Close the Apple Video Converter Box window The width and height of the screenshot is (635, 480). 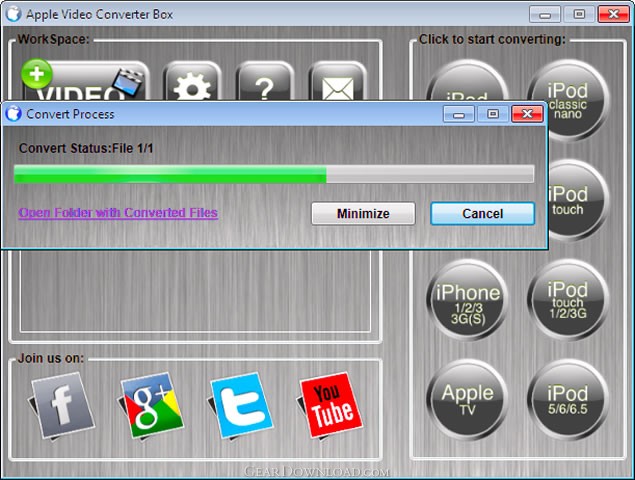click(x=613, y=14)
